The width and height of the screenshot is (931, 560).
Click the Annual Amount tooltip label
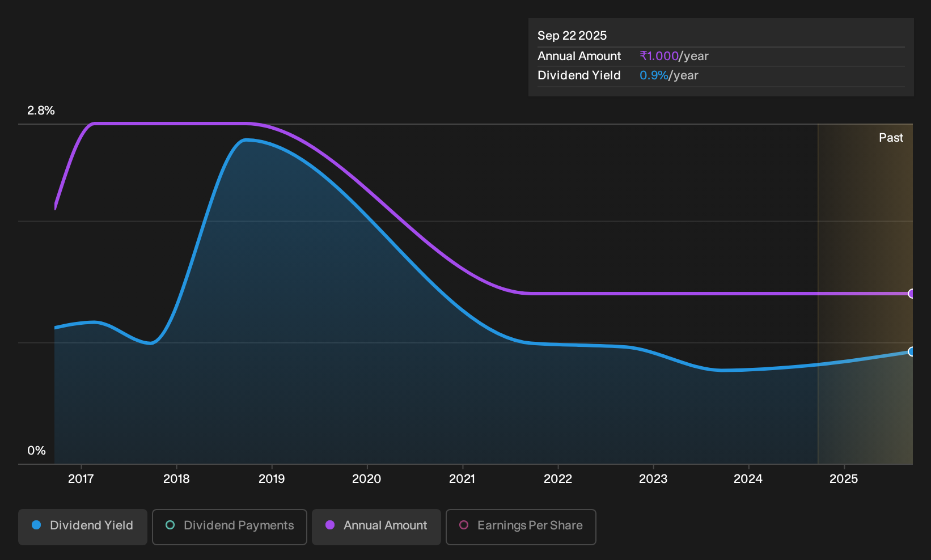click(579, 56)
